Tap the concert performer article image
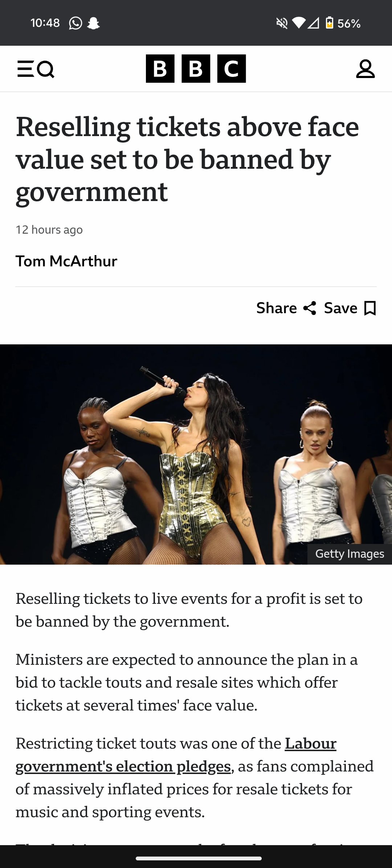 coord(196,454)
